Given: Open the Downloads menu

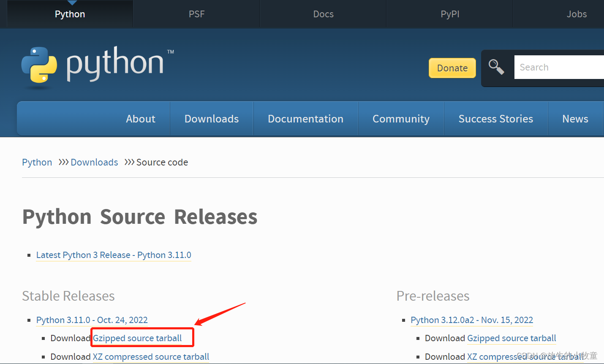Looking at the screenshot, I should click(x=211, y=119).
